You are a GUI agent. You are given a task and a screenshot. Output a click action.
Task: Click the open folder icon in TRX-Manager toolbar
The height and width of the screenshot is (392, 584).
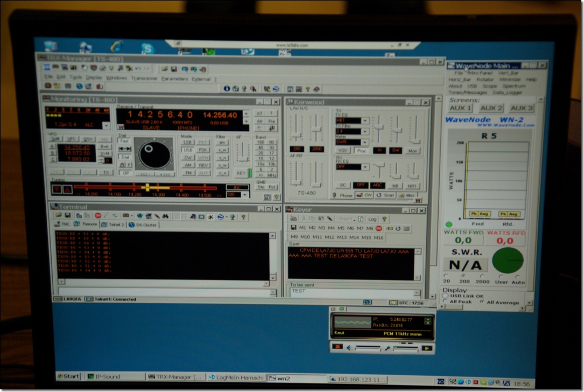(165, 69)
